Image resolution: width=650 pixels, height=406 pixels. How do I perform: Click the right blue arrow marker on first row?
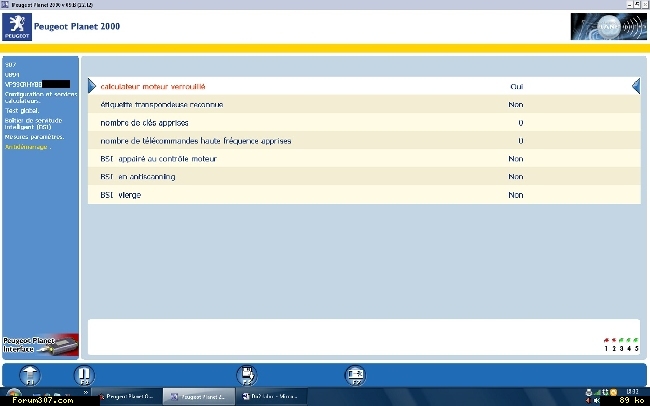pos(636,87)
